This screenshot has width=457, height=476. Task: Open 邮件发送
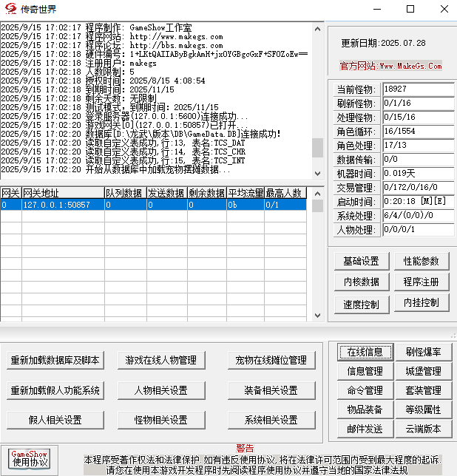[x=365, y=429]
